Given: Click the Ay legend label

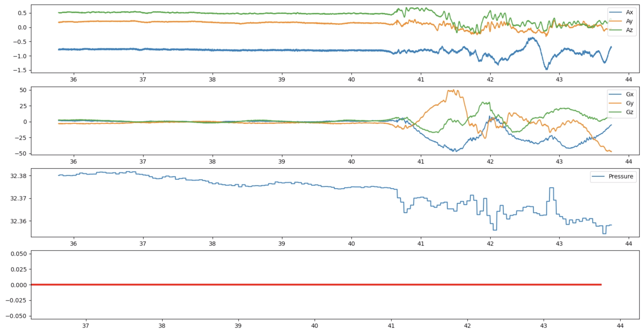Looking at the screenshot, I should pyautogui.click(x=629, y=21).
